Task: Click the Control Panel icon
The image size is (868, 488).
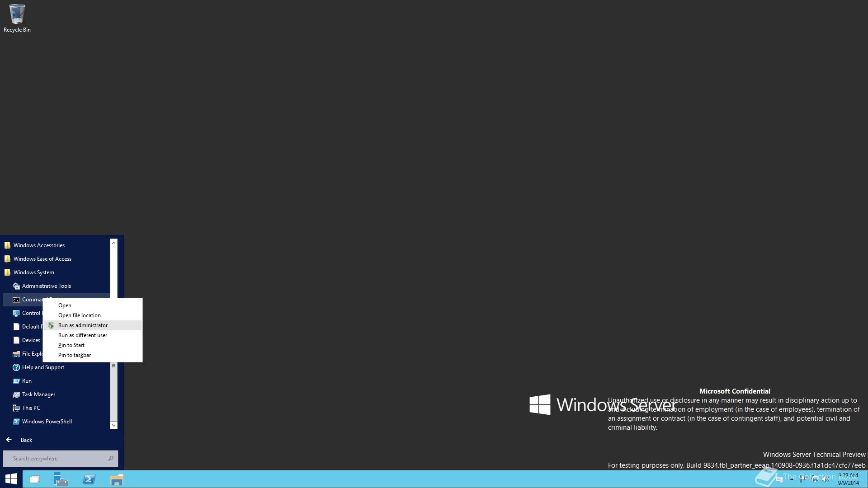Action: (16, 313)
